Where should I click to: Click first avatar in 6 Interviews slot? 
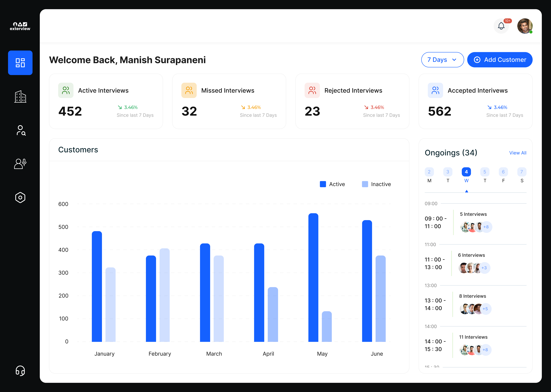point(463,268)
